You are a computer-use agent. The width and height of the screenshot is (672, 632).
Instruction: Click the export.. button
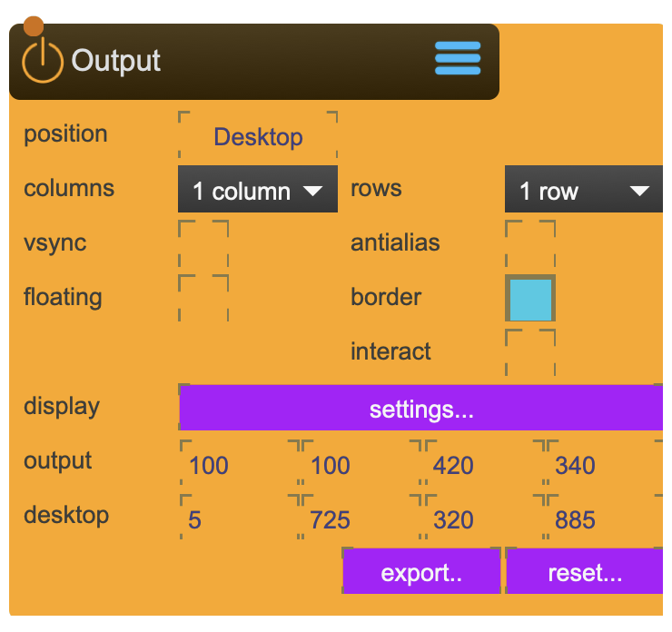coord(421,573)
